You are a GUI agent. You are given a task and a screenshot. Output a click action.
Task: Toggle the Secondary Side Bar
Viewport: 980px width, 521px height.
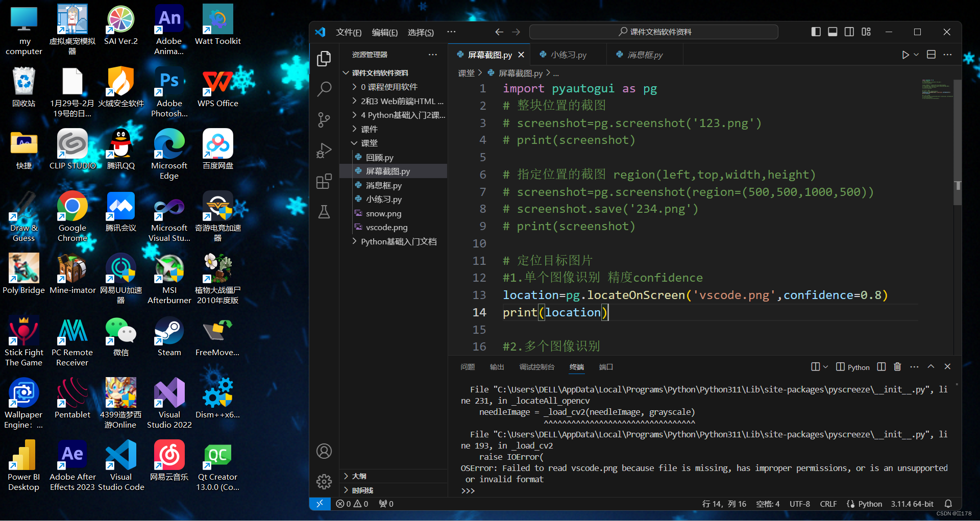tap(849, 32)
